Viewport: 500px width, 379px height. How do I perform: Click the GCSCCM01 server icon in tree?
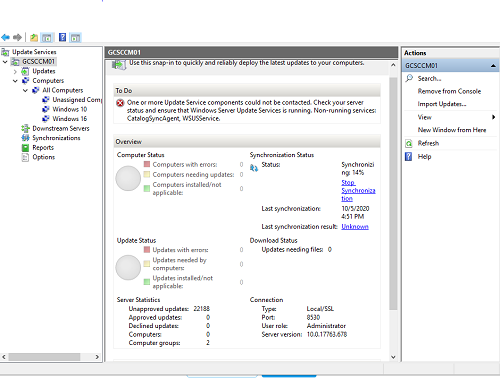tap(15, 62)
